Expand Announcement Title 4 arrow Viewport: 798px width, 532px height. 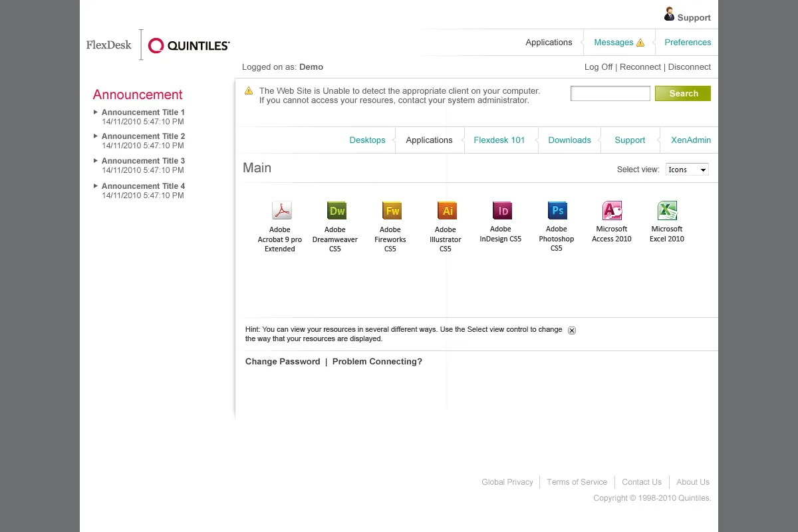tap(96, 186)
